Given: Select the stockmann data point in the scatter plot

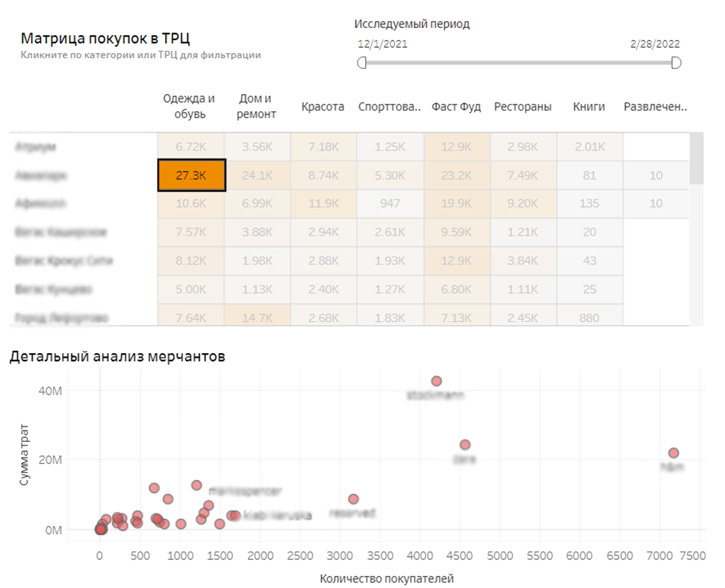Looking at the screenshot, I should click(436, 380).
